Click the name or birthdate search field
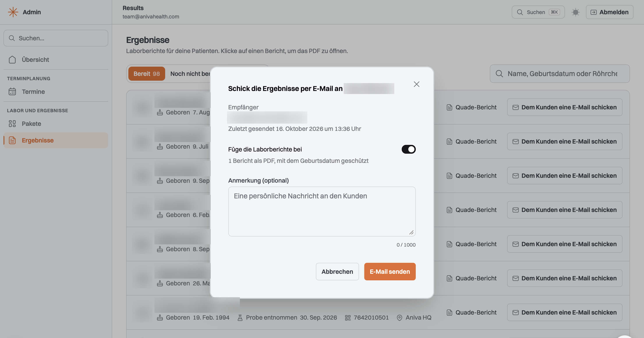Image resolution: width=644 pixels, height=338 pixels. pos(559,74)
